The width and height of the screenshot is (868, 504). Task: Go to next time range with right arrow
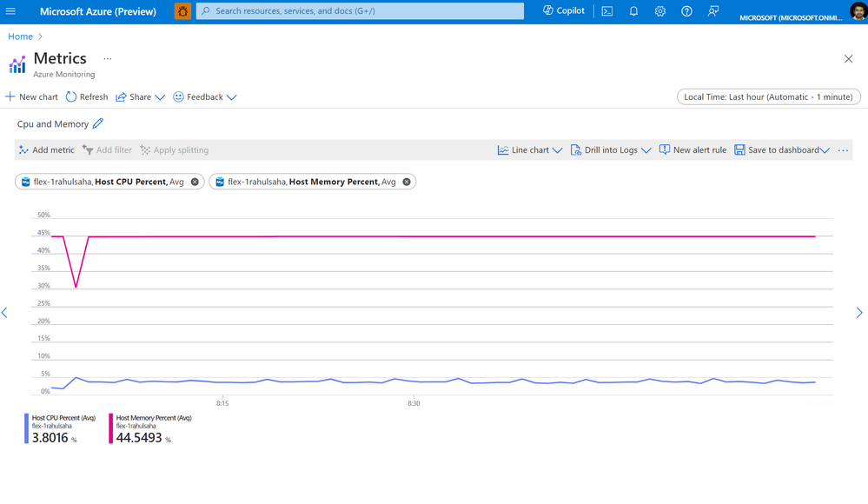[x=859, y=313]
